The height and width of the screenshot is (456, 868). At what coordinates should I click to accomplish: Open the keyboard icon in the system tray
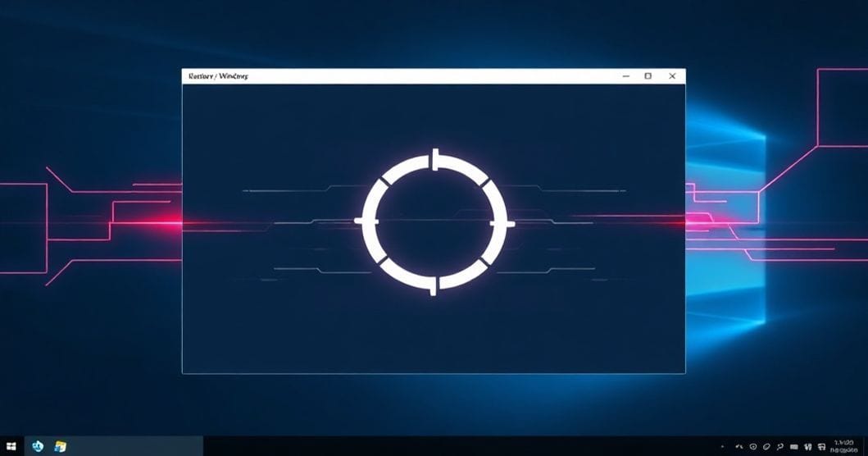pos(793,447)
